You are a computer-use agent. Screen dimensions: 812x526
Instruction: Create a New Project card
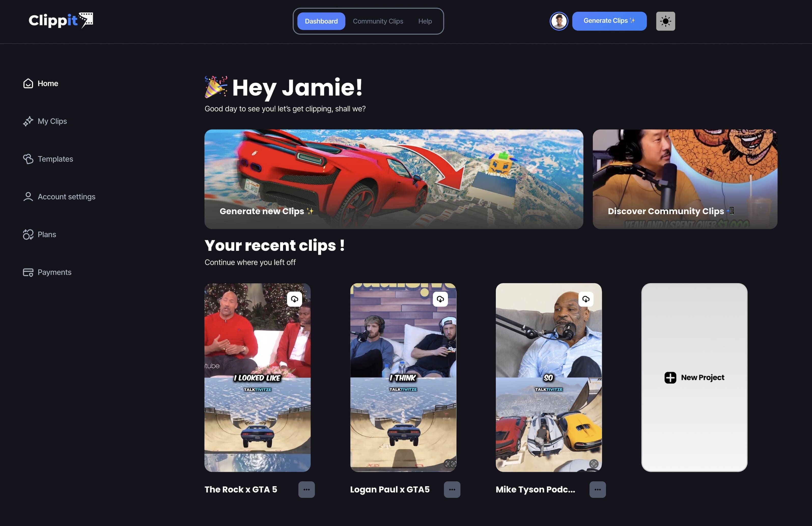click(694, 377)
